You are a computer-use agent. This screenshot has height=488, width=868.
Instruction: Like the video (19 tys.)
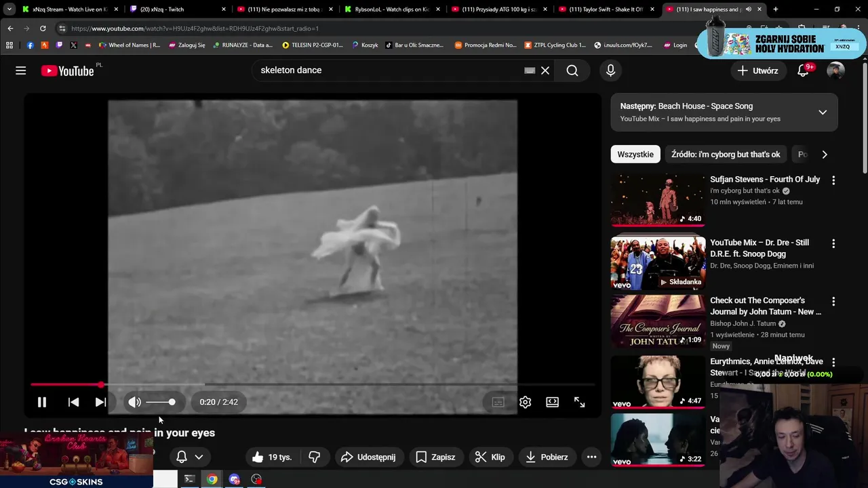click(x=272, y=457)
